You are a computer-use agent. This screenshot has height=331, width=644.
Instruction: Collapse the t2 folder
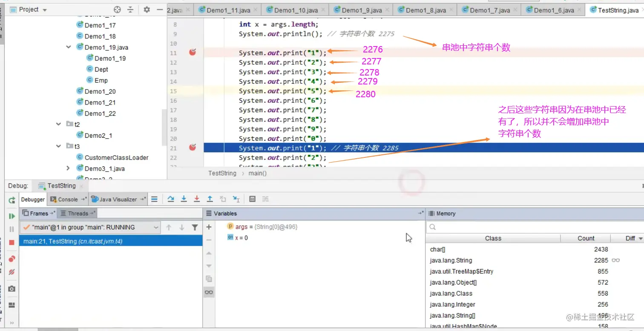pyautogui.click(x=59, y=124)
